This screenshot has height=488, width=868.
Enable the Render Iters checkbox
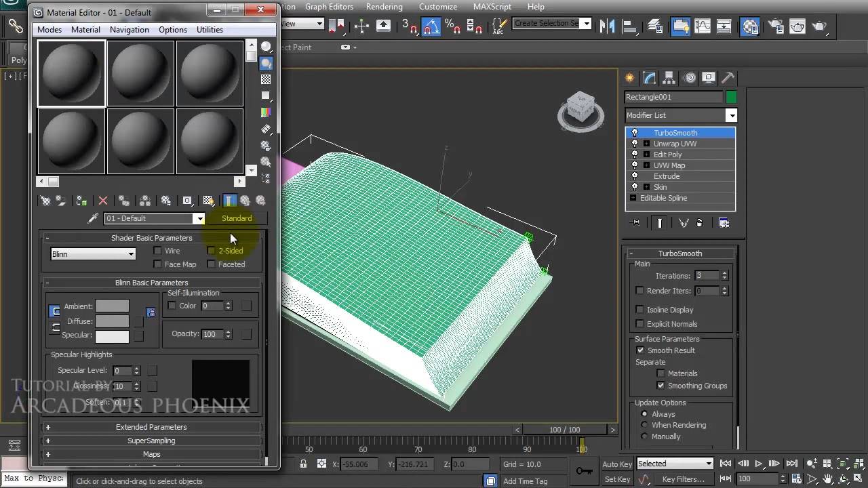pyautogui.click(x=639, y=291)
